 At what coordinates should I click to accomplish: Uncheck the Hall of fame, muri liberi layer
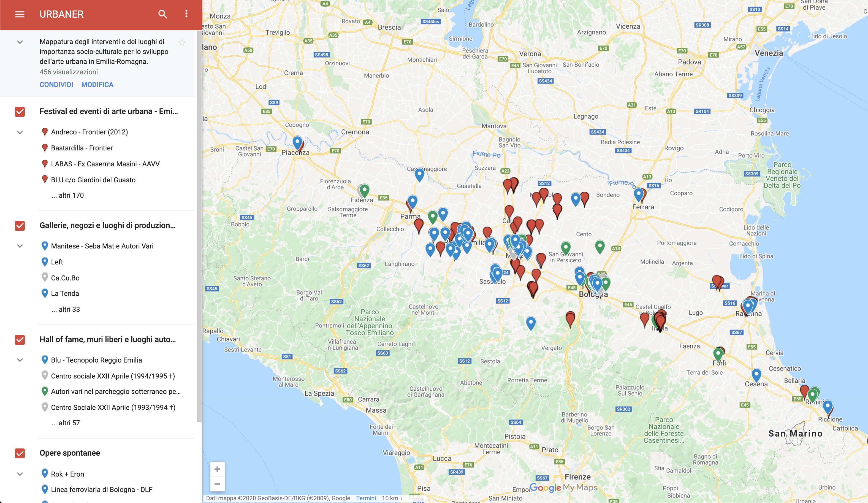[x=20, y=340]
